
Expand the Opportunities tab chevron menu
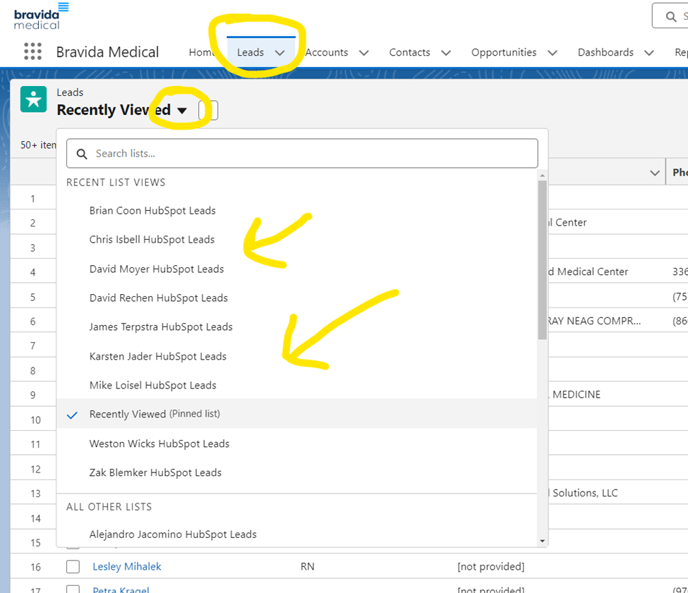(552, 53)
